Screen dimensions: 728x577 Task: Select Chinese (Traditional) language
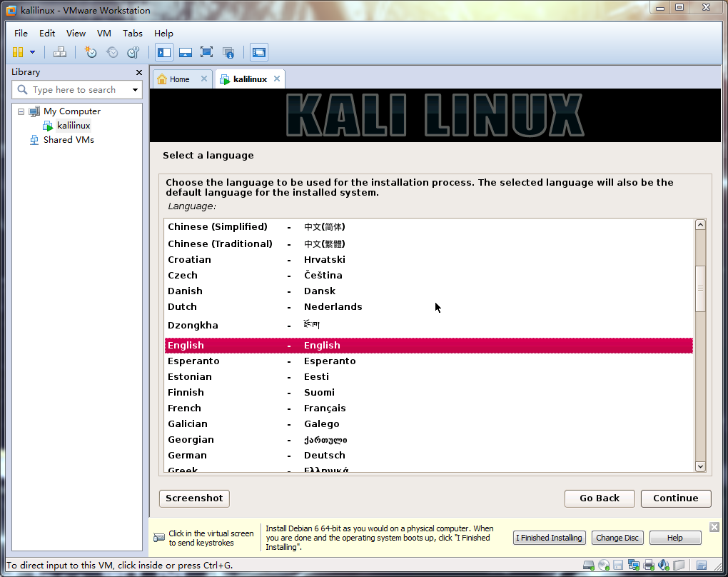tap(428, 244)
